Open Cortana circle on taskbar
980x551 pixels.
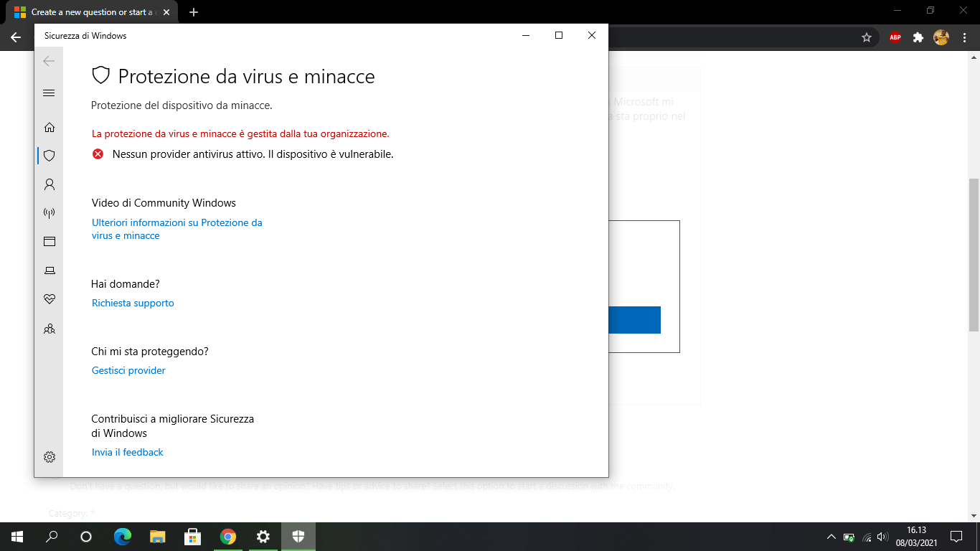(86, 537)
